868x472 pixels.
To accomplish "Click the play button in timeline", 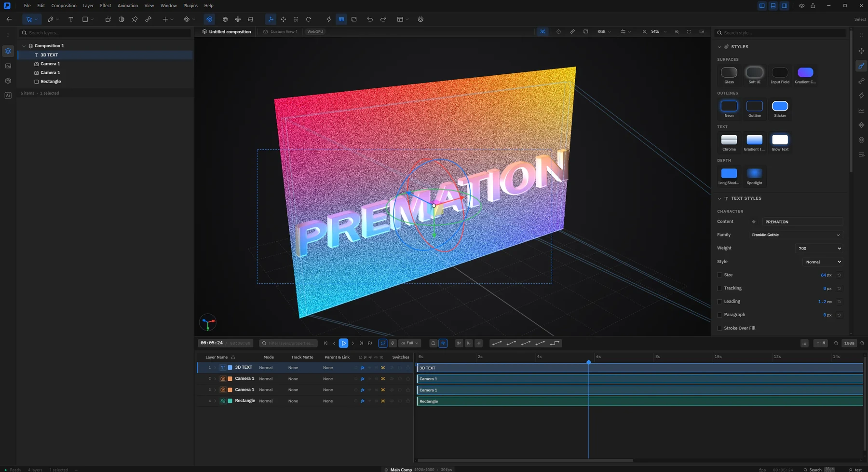I will pos(343,343).
